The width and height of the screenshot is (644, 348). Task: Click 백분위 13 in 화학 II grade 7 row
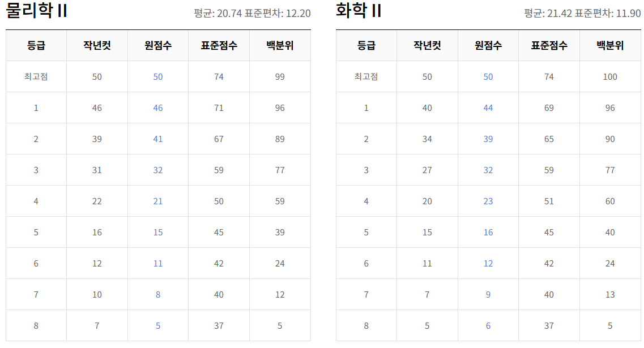click(x=610, y=295)
